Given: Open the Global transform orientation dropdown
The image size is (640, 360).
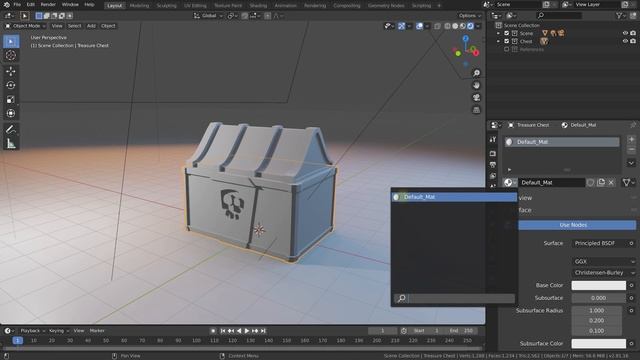Looking at the screenshot, I should [208, 16].
